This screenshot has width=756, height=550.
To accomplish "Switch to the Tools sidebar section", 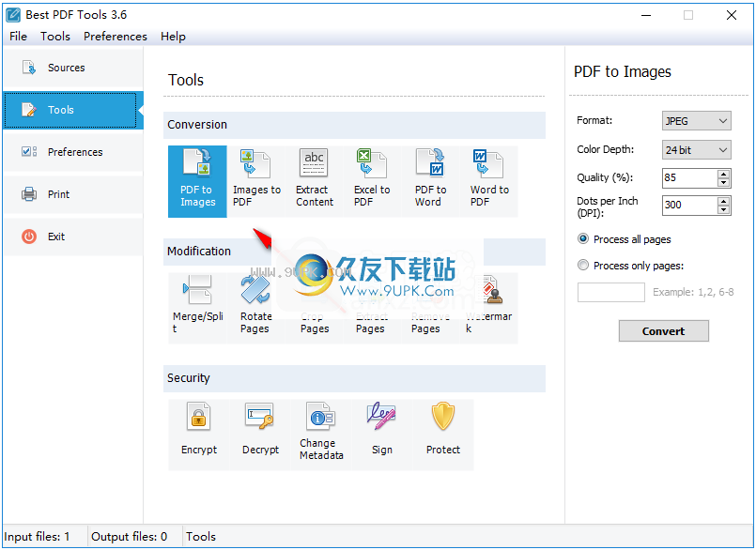I will coord(73,110).
